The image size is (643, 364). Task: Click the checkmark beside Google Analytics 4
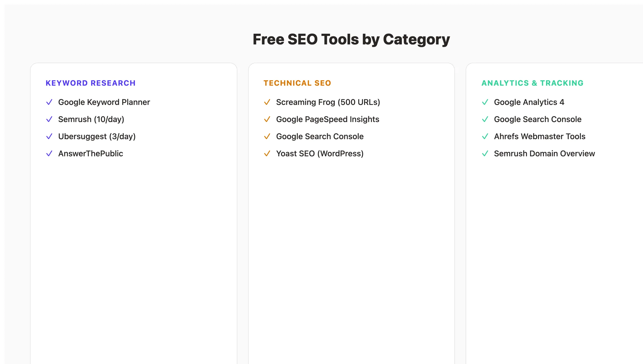485,102
